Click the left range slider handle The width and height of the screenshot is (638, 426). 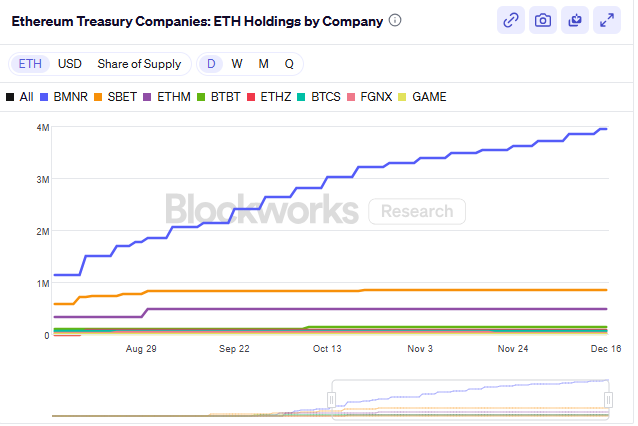click(x=332, y=400)
